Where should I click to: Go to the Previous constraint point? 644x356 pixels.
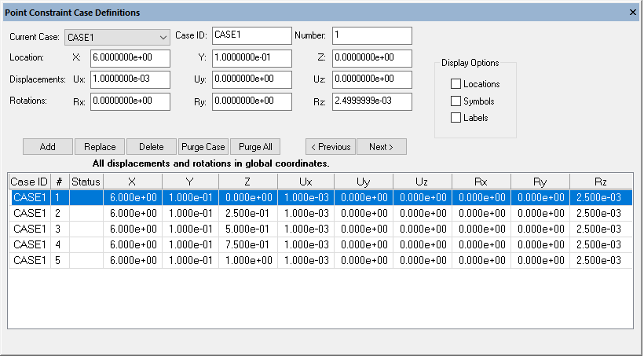(330, 147)
